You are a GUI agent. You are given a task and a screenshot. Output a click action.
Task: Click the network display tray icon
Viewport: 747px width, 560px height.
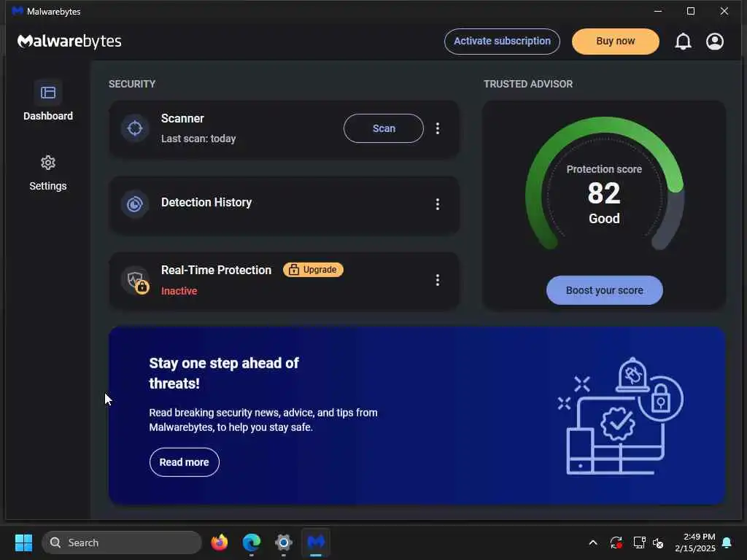point(639,542)
